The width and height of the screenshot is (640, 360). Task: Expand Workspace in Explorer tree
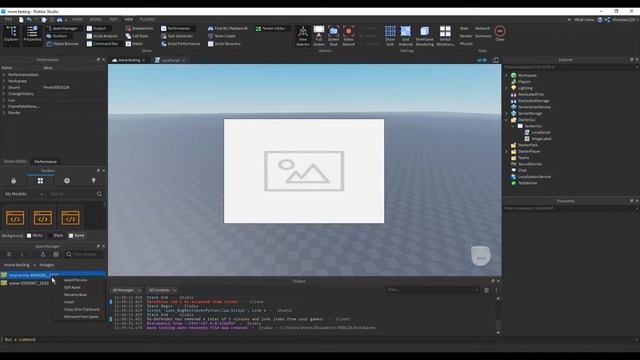pyautogui.click(x=507, y=76)
